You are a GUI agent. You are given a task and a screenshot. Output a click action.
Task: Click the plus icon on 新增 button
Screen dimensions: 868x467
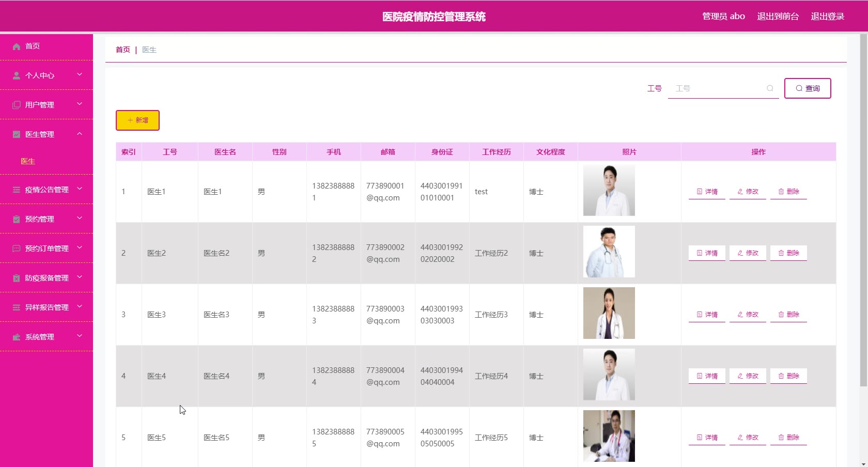click(130, 120)
